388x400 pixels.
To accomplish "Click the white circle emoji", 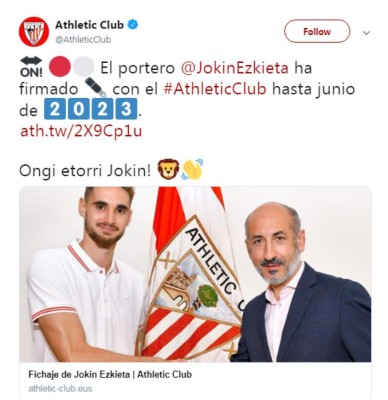I will click(x=84, y=67).
